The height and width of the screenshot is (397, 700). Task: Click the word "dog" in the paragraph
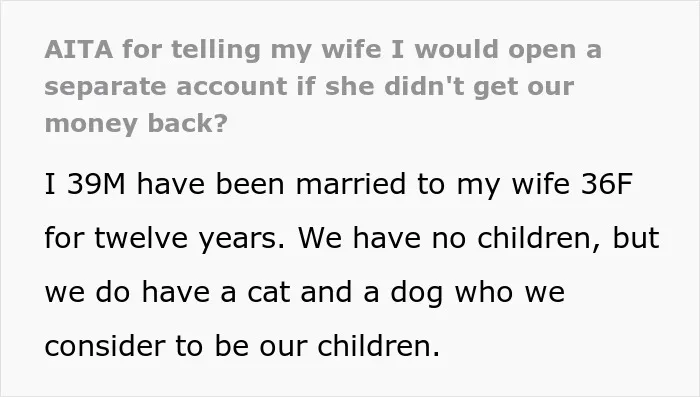(417, 293)
